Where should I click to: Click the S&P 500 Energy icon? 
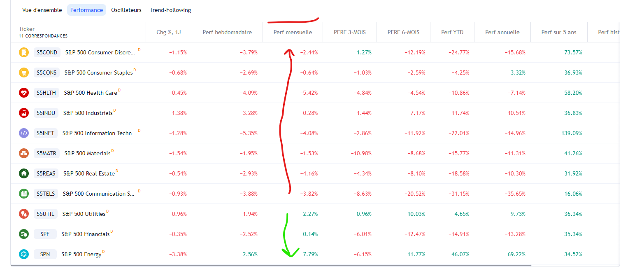tap(24, 254)
